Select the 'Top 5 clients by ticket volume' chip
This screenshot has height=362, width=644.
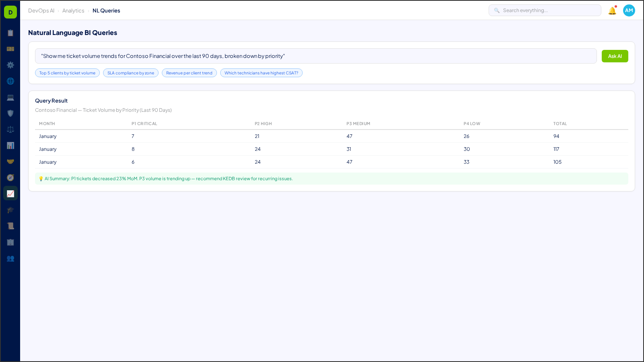pyautogui.click(x=67, y=73)
